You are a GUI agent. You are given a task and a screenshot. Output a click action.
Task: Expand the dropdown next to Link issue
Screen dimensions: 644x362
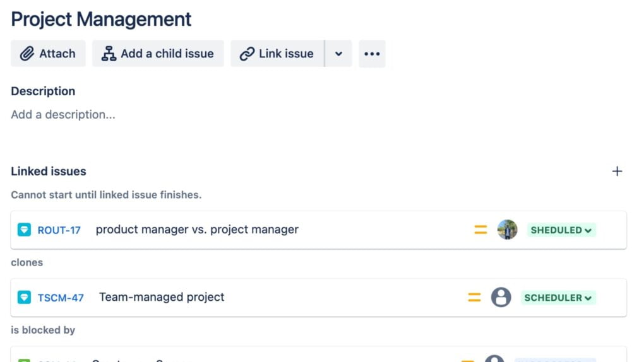pyautogui.click(x=338, y=54)
